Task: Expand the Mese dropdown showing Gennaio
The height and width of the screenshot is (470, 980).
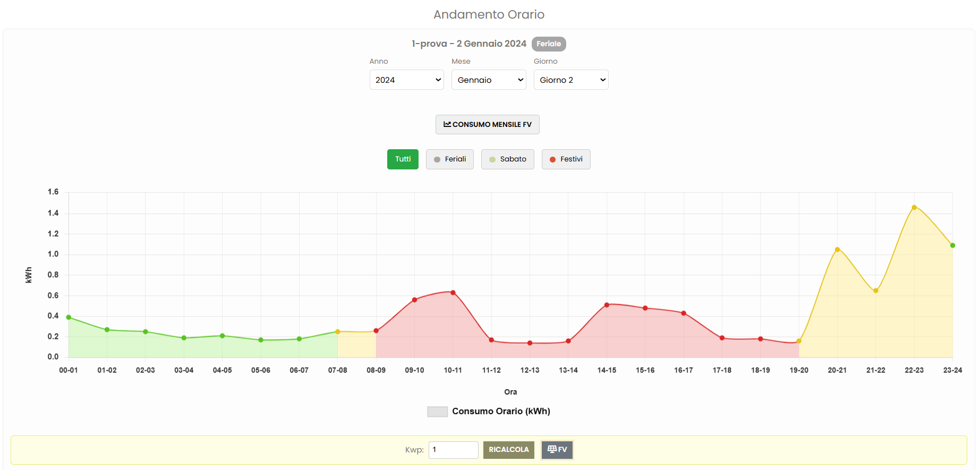Action: click(489, 80)
